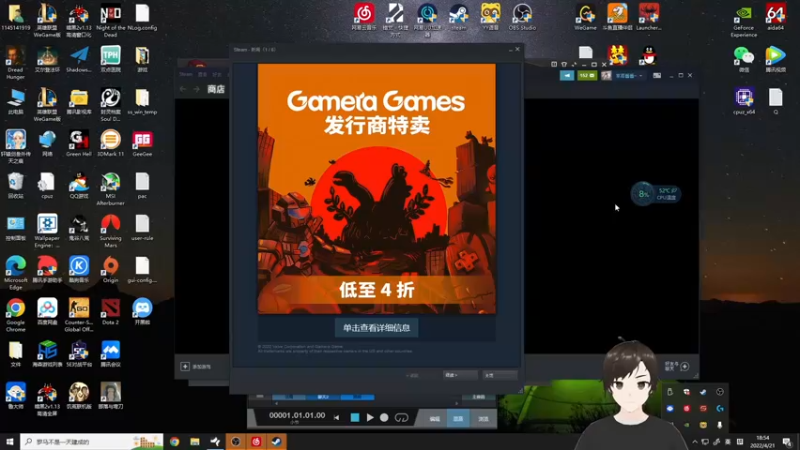Open the GeeGee desktop shortcut
Screen dimensions: 800x450
[x=142, y=143]
